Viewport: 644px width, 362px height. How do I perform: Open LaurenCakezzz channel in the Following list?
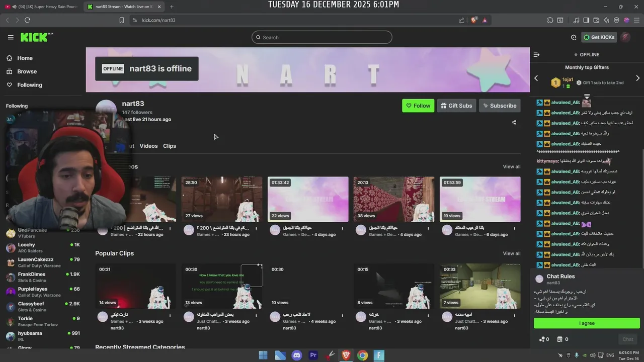click(x=42, y=262)
